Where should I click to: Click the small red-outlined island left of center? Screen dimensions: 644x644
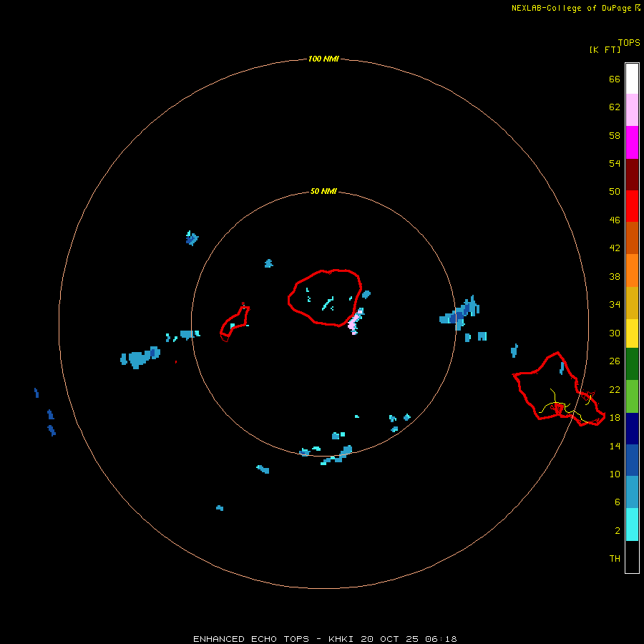coord(235,323)
